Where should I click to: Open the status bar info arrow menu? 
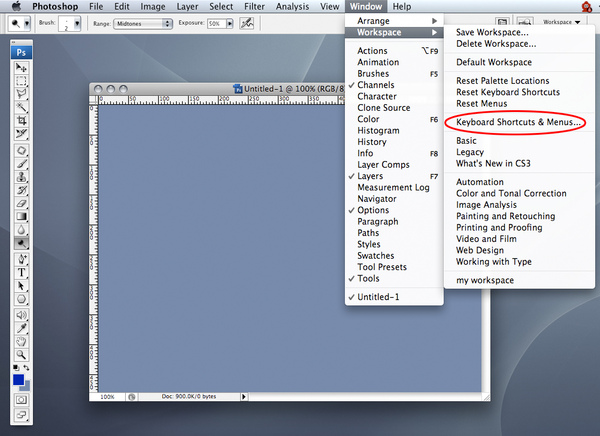coord(244,397)
